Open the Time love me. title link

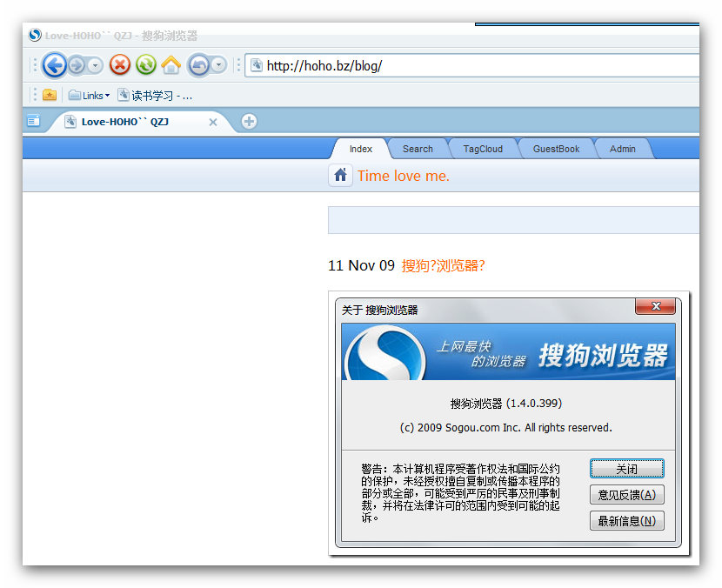click(x=404, y=176)
